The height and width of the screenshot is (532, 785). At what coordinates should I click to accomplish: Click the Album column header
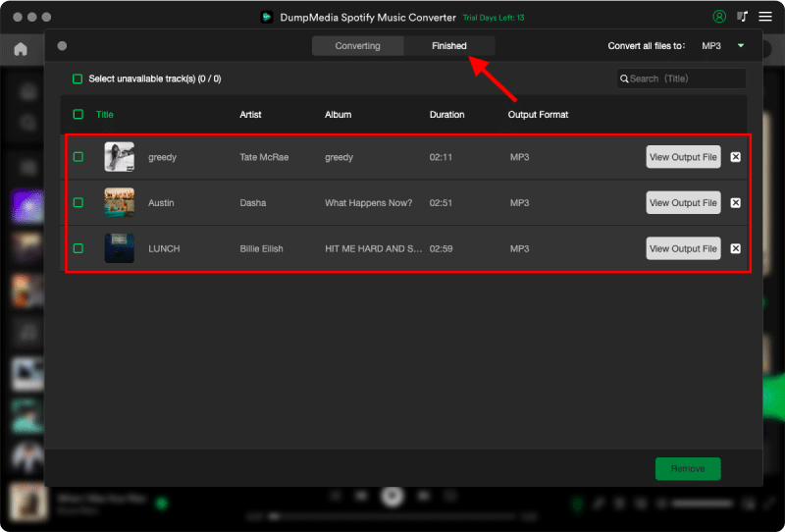338,114
